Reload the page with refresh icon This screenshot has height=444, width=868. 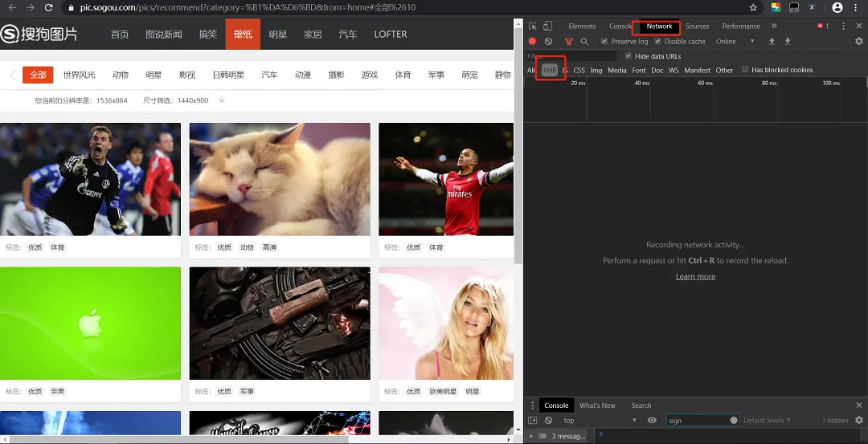49,8
